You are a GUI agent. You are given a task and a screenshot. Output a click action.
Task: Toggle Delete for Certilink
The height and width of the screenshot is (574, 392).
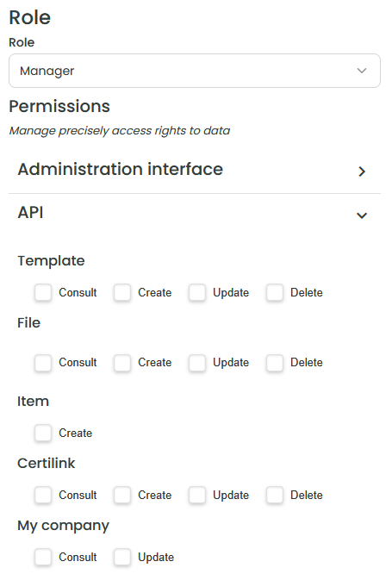275,495
